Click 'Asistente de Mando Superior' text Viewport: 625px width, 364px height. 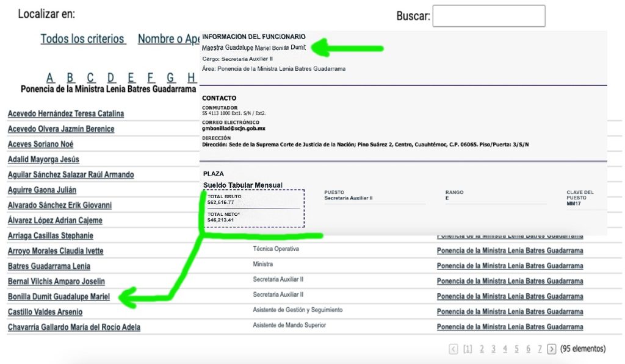point(289,325)
